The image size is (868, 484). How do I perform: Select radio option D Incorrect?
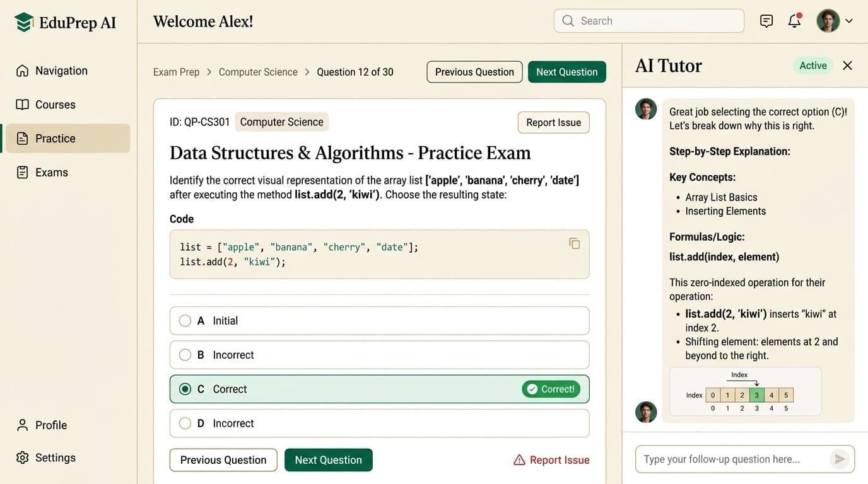[x=185, y=423]
